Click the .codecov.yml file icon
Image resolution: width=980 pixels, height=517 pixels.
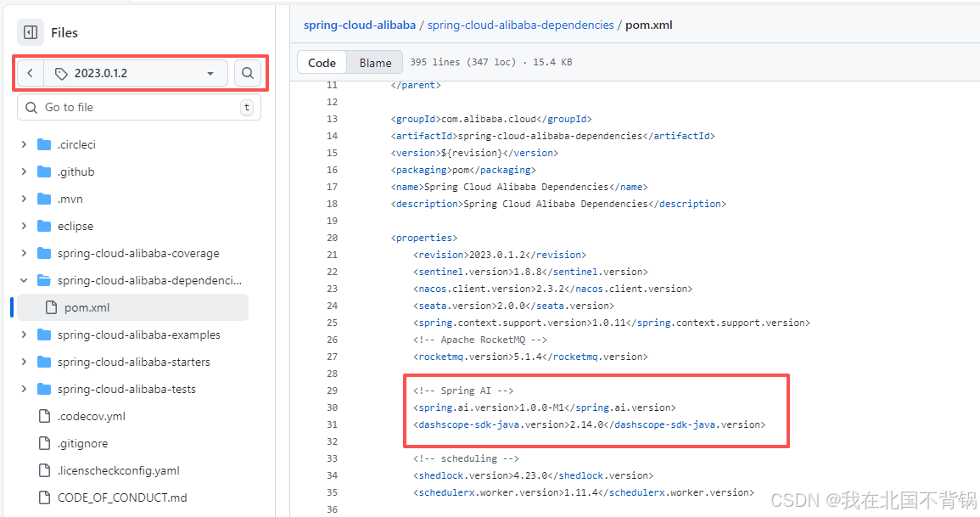44,416
